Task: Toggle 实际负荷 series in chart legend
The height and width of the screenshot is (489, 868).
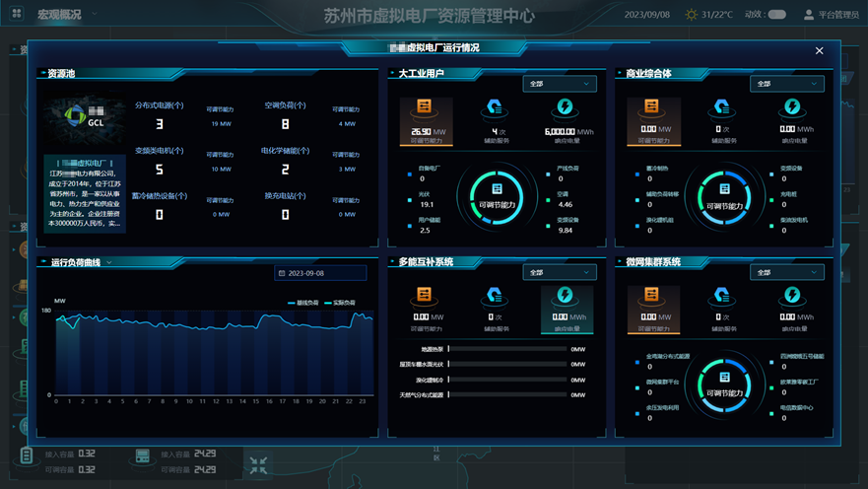Action: point(341,303)
